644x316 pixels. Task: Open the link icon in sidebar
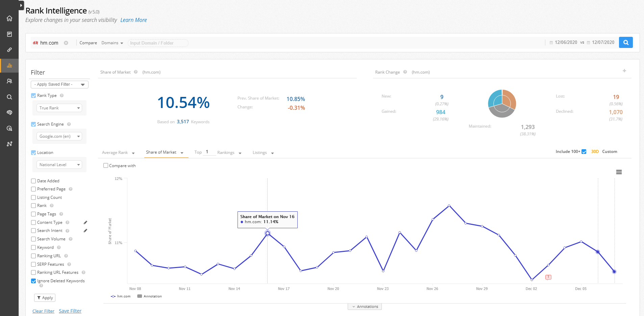pos(9,50)
